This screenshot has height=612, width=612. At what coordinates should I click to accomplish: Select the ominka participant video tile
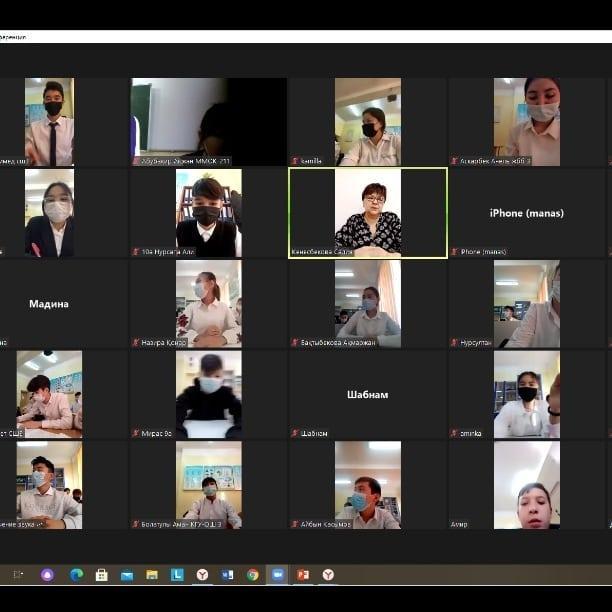[x=526, y=394]
